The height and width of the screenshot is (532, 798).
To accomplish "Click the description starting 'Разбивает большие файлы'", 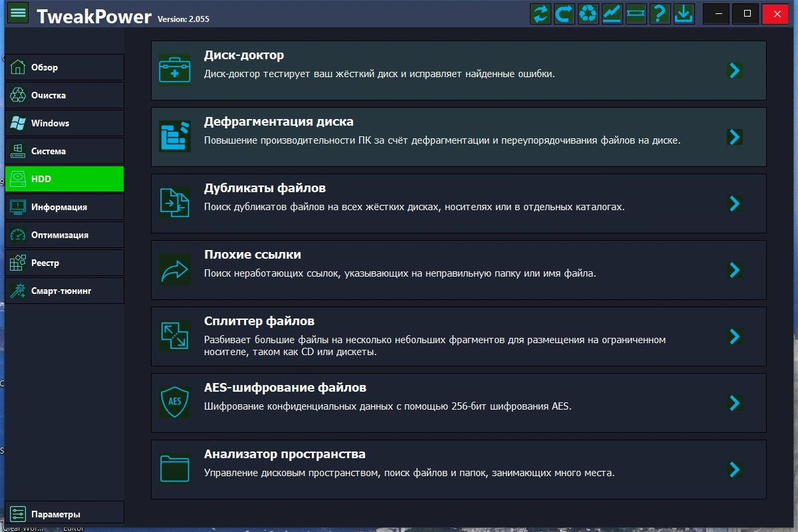I will pos(435,346).
